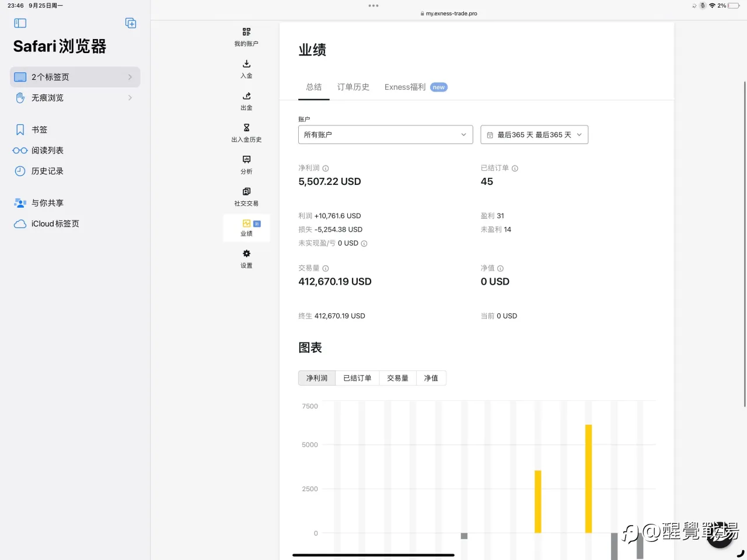747x560 pixels.
Task: Click info icon beside 交易量
Action: click(326, 269)
